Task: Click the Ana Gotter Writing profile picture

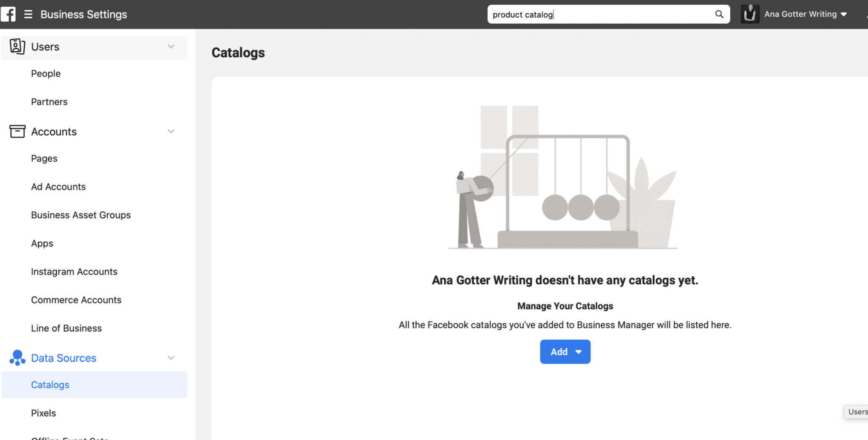Action: (750, 14)
